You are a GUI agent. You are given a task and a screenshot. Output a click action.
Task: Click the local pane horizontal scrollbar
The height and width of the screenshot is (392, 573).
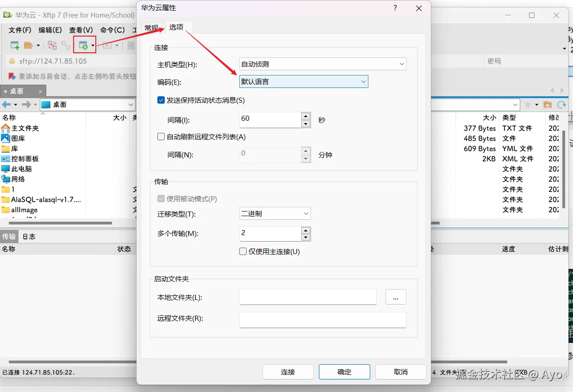click(60, 223)
